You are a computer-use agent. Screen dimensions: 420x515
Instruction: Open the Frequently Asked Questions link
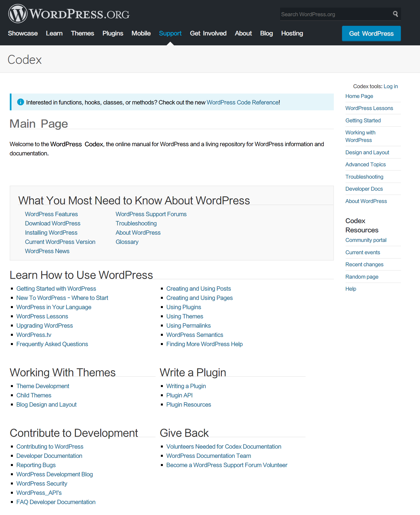[x=52, y=344]
